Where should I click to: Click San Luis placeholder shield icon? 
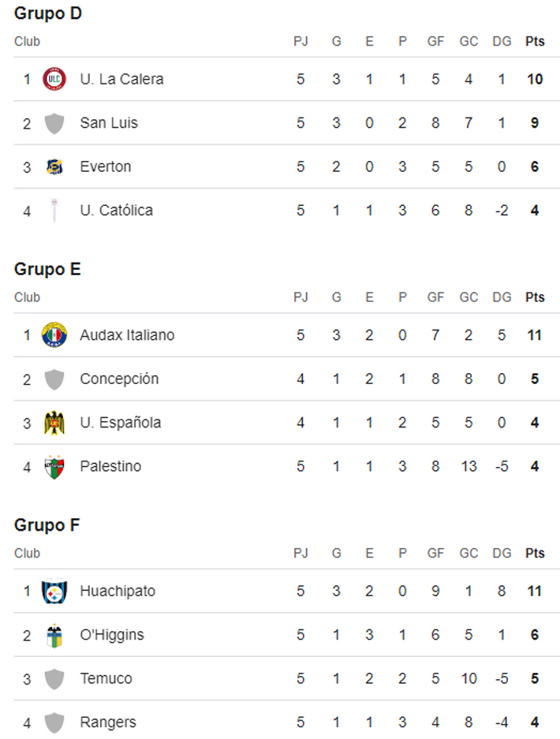point(54,123)
